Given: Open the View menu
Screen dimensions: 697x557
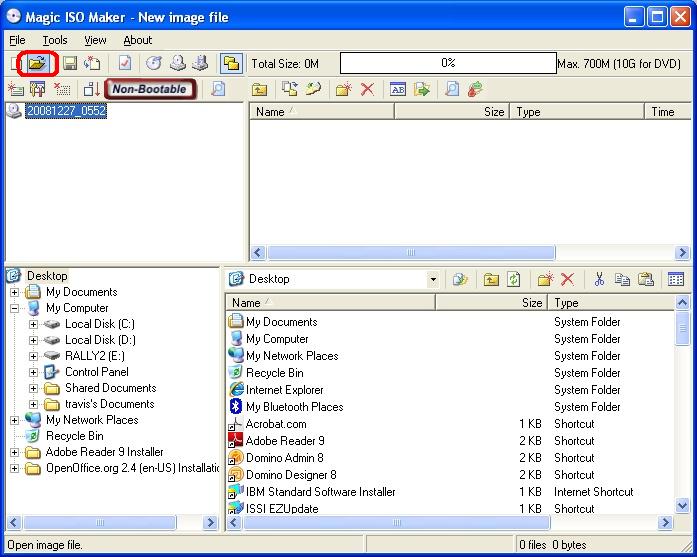Looking at the screenshot, I should click(95, 40).
